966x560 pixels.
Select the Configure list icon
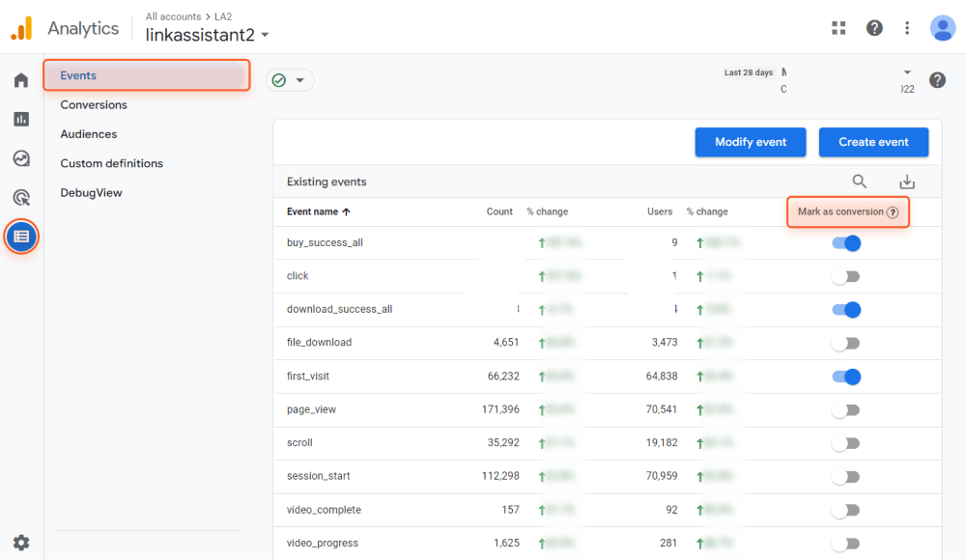(21, 237)
